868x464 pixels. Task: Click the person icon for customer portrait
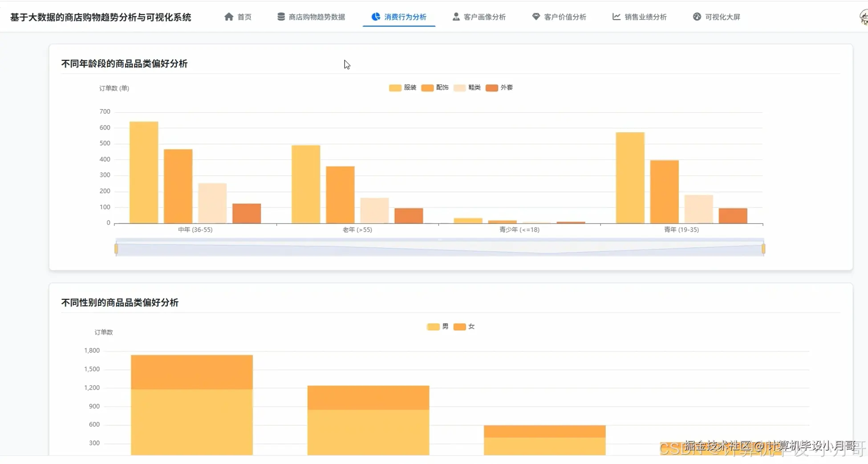(x=456, y=17)
